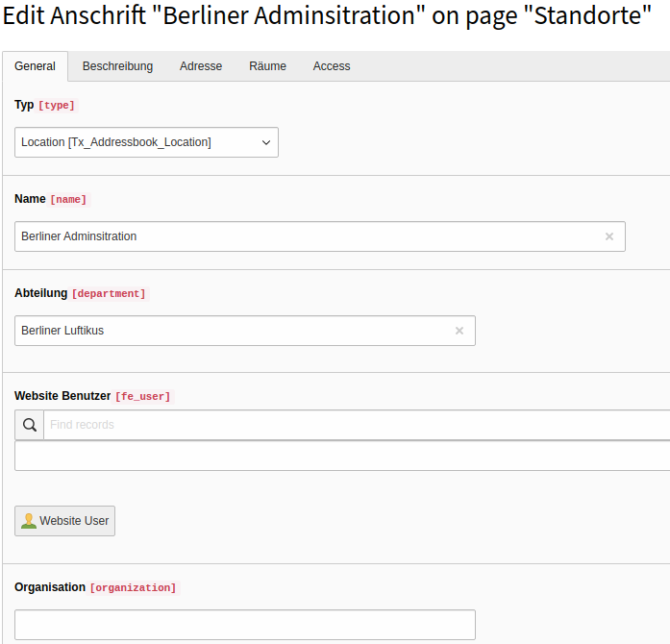Screen dimensions: 670x644
Task: Show the Access tab
Action: pyautogui.click(x=332, y=66)
